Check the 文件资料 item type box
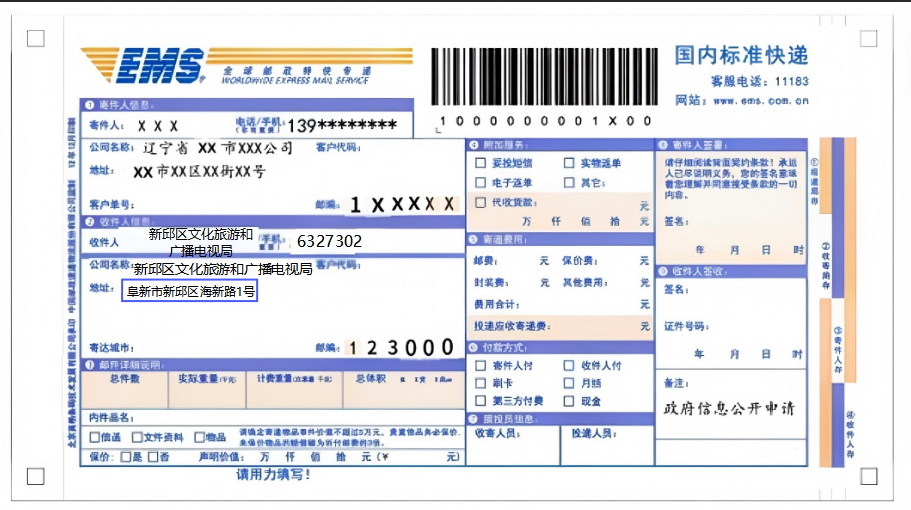The height and width of the screenshot is (510, 911). pyautogui.click(x=137, y=437)
